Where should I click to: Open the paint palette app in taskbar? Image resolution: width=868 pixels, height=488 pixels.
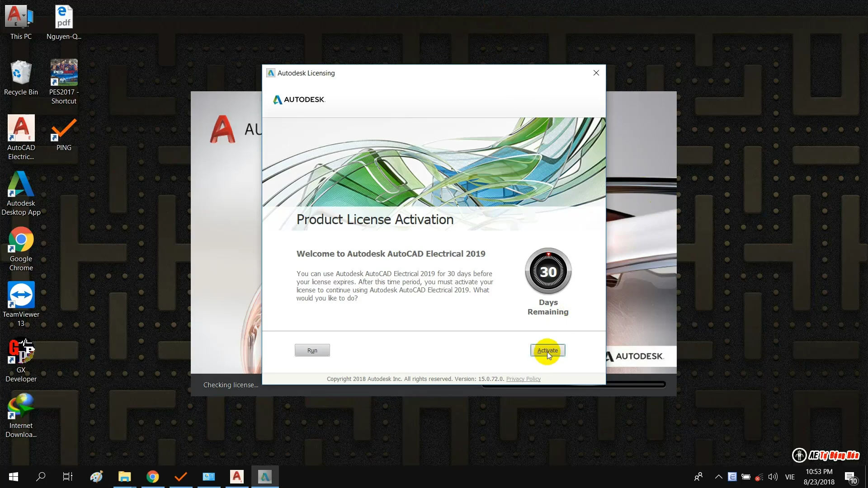click(96, 477)
